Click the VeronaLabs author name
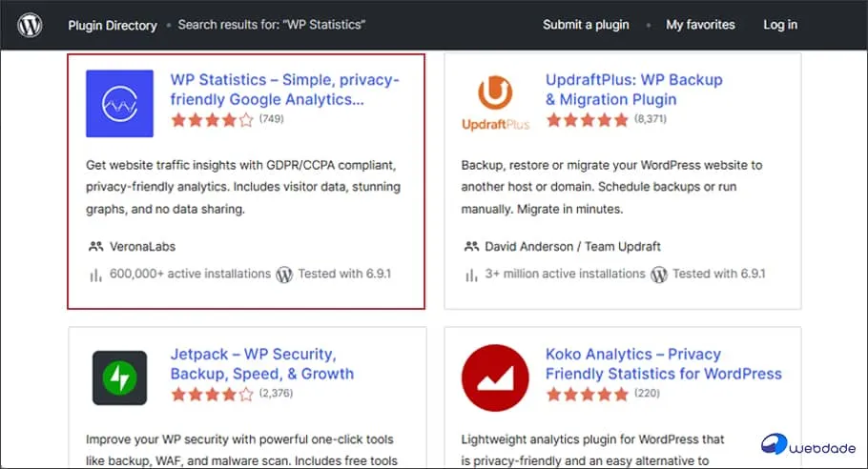The height and width of the screenshot is (469, 868). pos(142,247)
